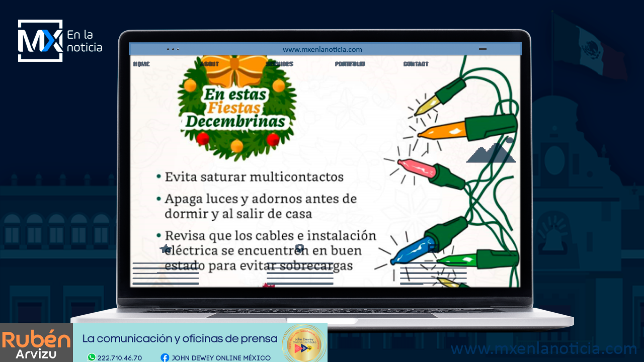Open the PORTFOLIO nav item
The width and height of the screenshot is (644, 362).
350,64
